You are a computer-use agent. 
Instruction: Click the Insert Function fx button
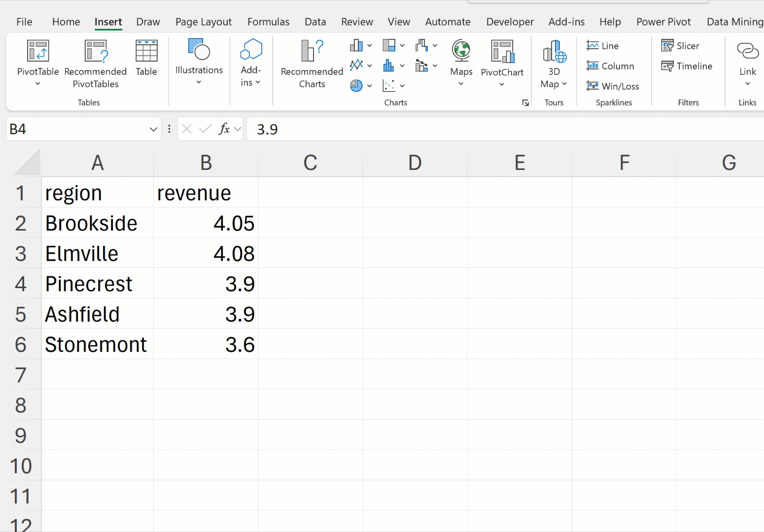(224, 129)
